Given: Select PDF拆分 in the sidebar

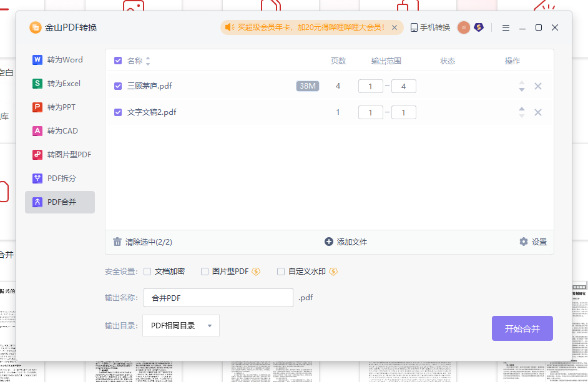Looking at the screenshot, I should click(60, 178).
